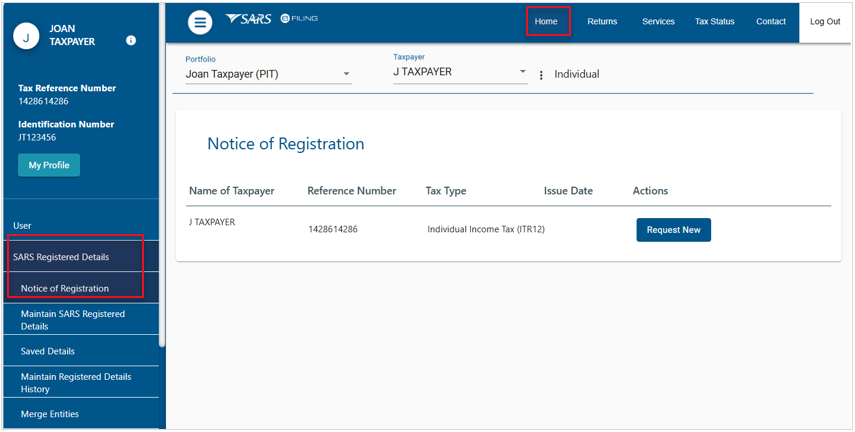
Task: Open the Contact page
Action: 770,21
